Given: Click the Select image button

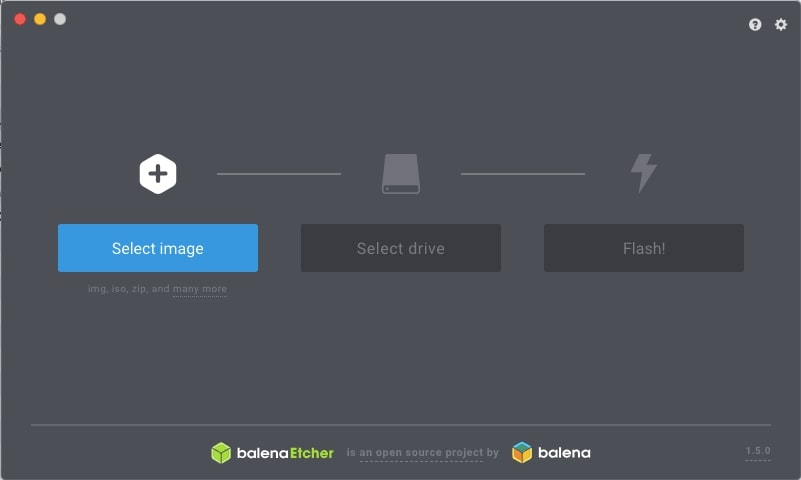Looking at the screenshot, I should point(158,248).
